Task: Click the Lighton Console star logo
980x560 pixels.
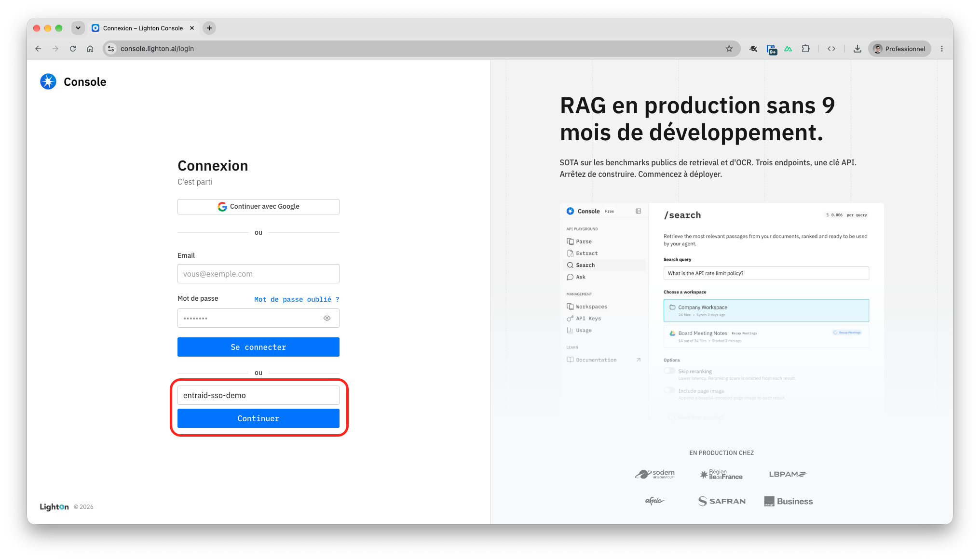Action: [x=48, y=81]
